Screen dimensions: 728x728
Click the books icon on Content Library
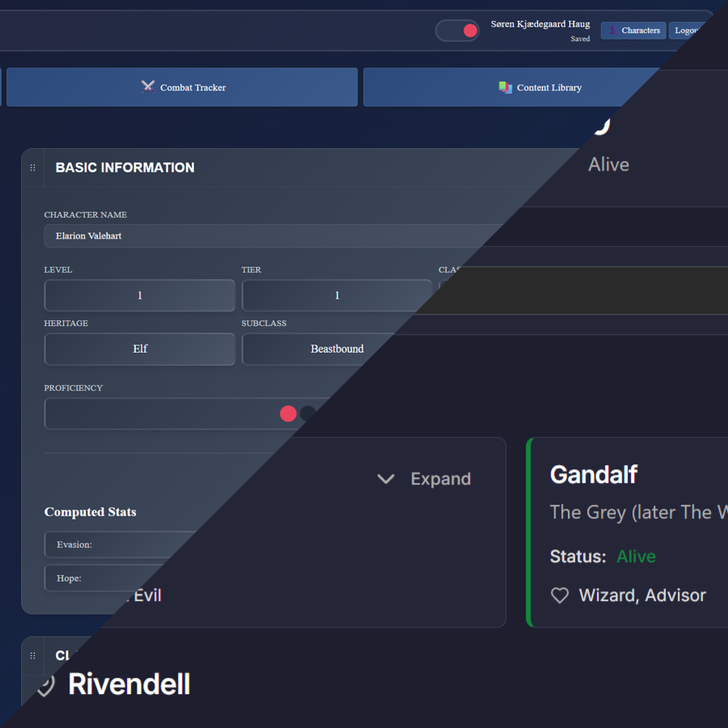click(x=504, y=87)
